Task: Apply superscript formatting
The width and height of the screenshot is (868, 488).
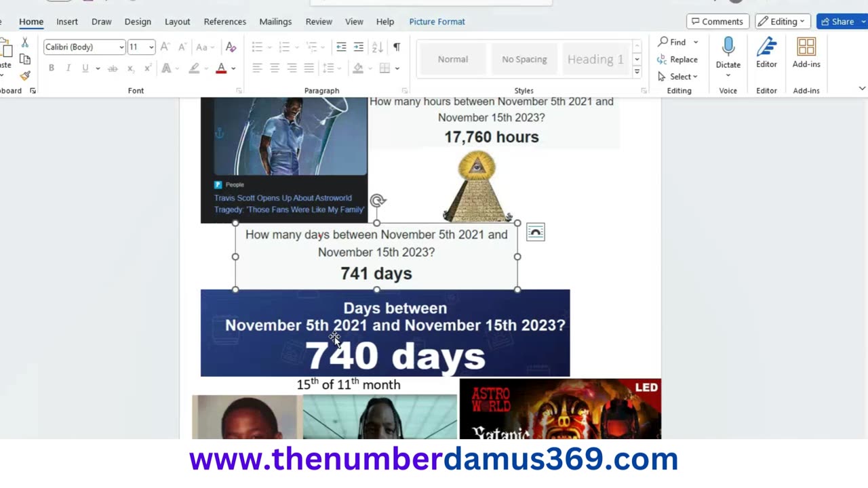Action: point(147,68)
